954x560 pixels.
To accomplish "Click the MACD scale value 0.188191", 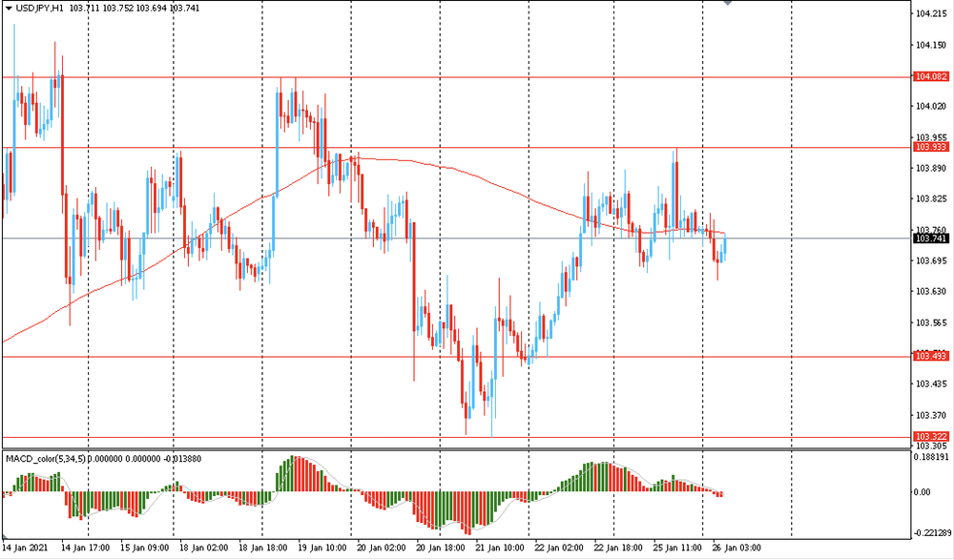I will point(932,457).
